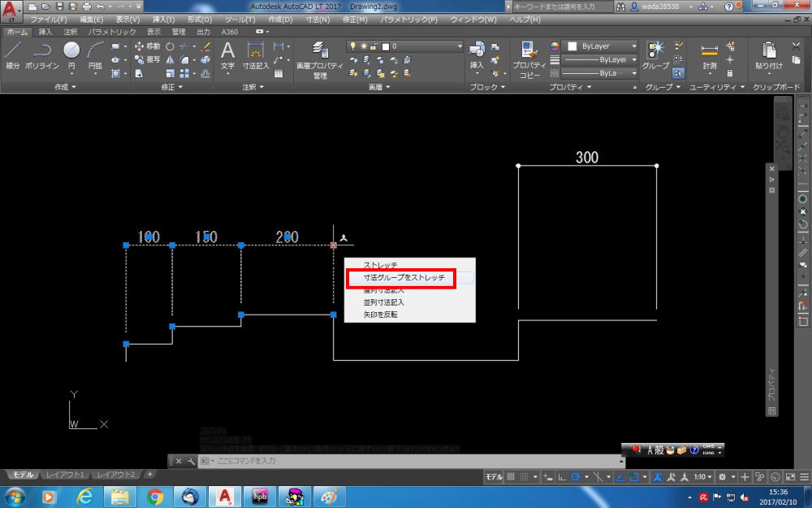
Task: Toggle ortho mode in status bar
Action: (562, 477)
